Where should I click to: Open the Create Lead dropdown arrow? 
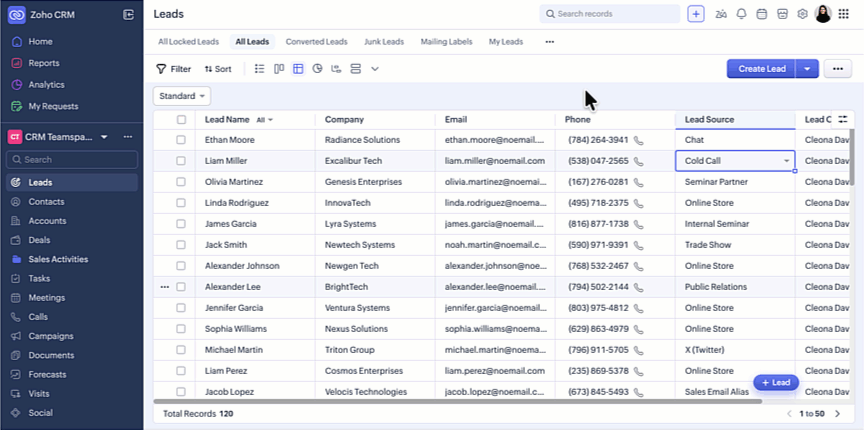pos(808,69)
